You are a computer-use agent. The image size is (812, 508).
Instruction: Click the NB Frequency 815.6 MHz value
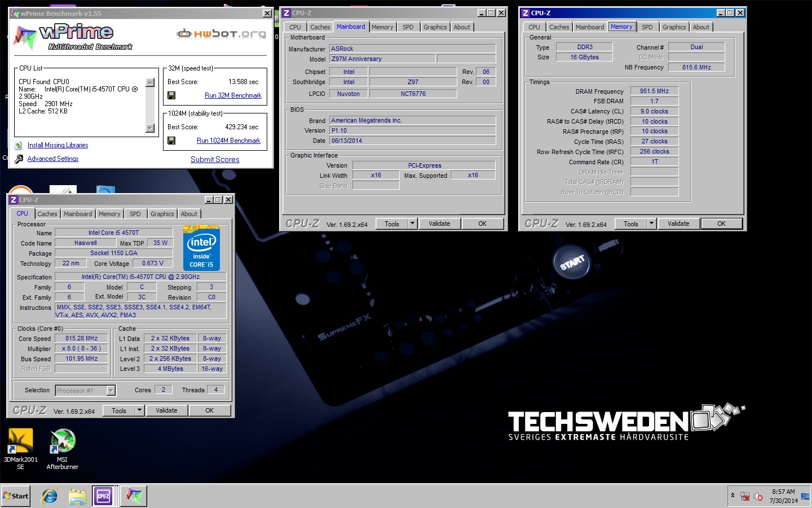(x=696, y=67)
